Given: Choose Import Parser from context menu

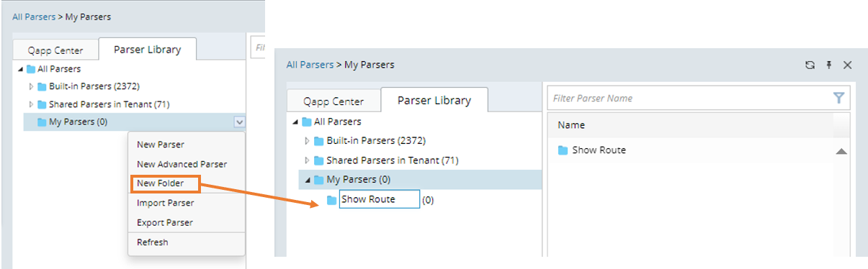Looking at the screenshot, I should tap(165, 203).
